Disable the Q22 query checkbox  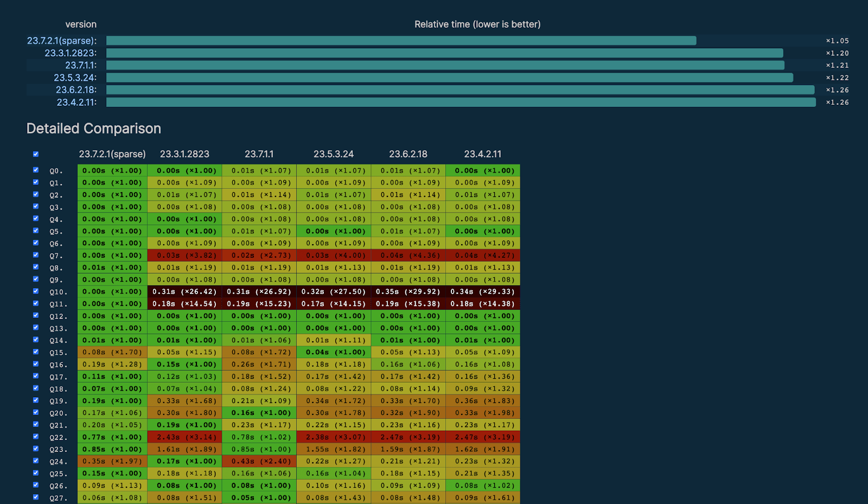point(36,436)
